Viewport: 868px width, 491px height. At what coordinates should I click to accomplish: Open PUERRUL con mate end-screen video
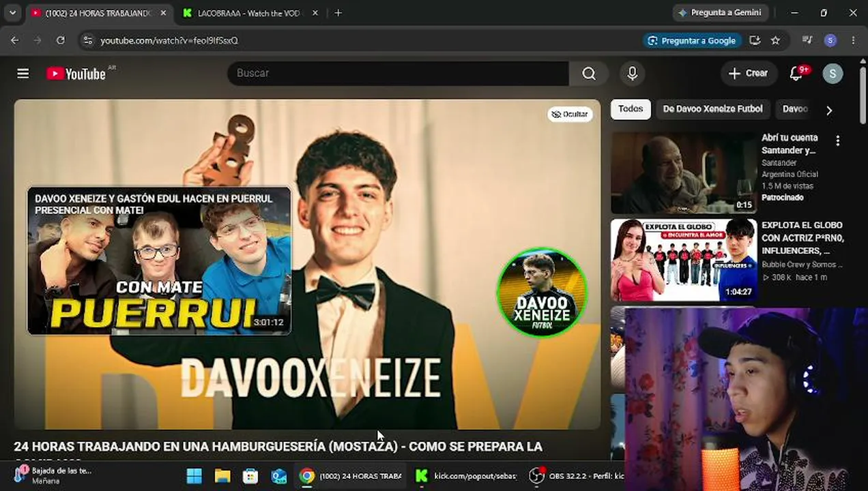pos(159,261)
